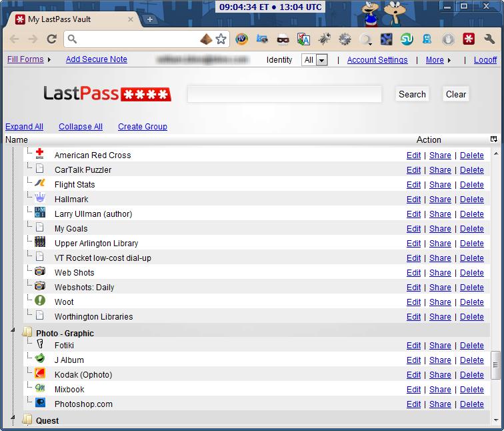The width and height of the screenshot is (504, 431).
Task: Click the hand stop extension icon
Action: point(448,39)
